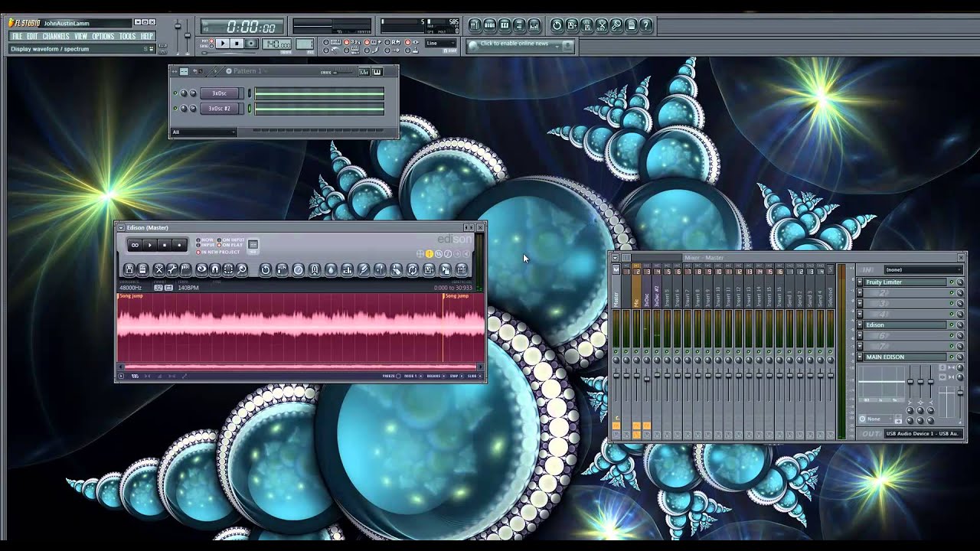The width and height of the screenshot is (980, 551).
Task: Click the help question mark icon in top toolbar
Action: coord(645,25)
